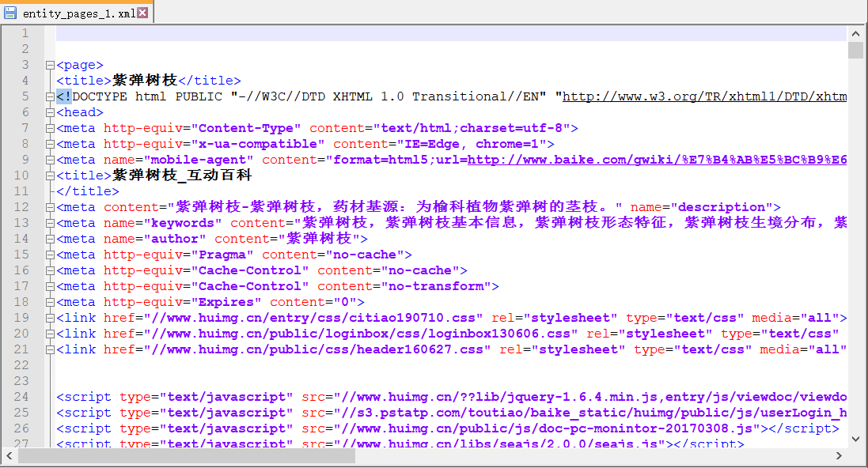The height and width of the screenshot is (468, 868).
Task: Toggle fold marker beside the citiao190710.css link line
Action: coord(50,319)
